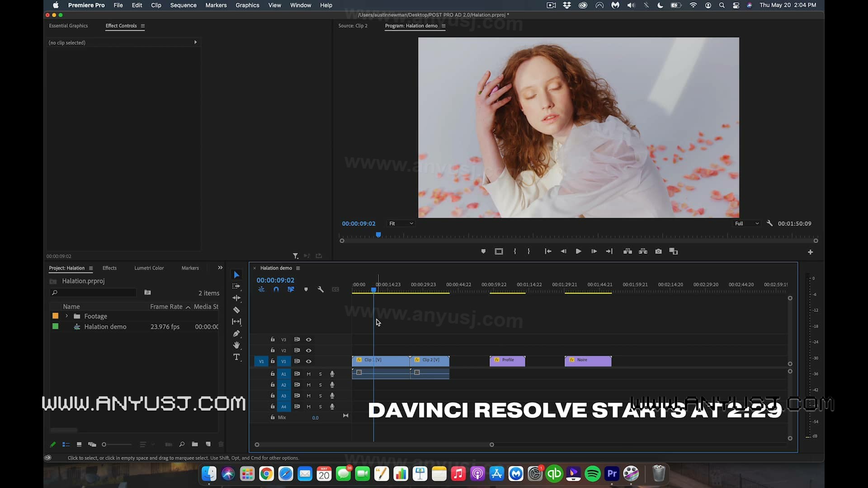868x488 pixels.
Task: Toggle V3 track output eye
Action: 309,339
